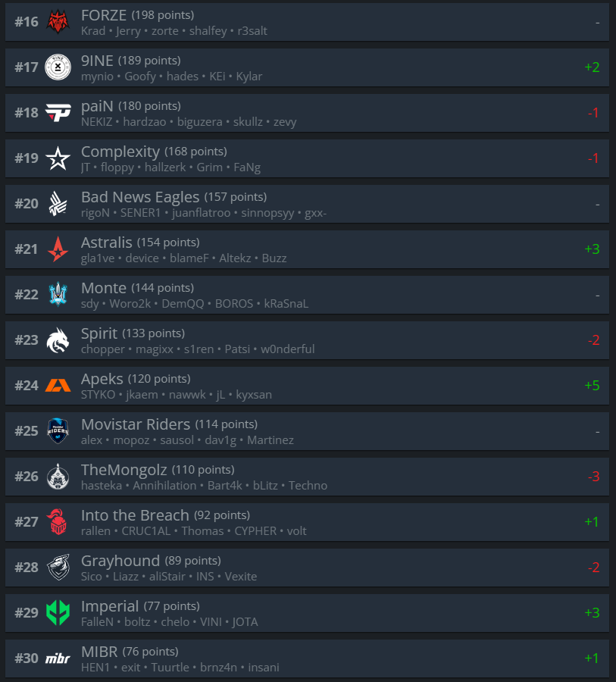Open the Apeks orange logo
616x682 pixels.
pos(58,386)
